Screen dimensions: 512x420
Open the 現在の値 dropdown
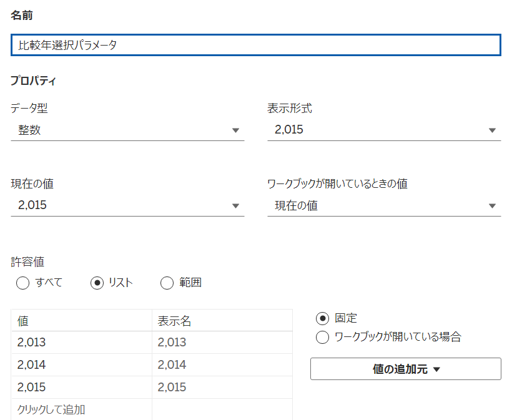pyautogui.click(x=127, y=205)
